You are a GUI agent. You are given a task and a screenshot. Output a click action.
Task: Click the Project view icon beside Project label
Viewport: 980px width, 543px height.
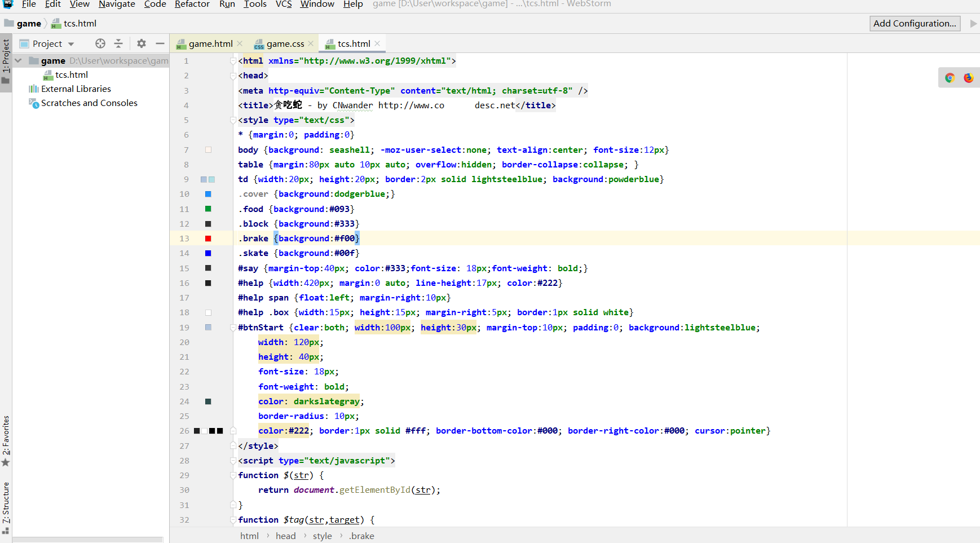[24, 43]
